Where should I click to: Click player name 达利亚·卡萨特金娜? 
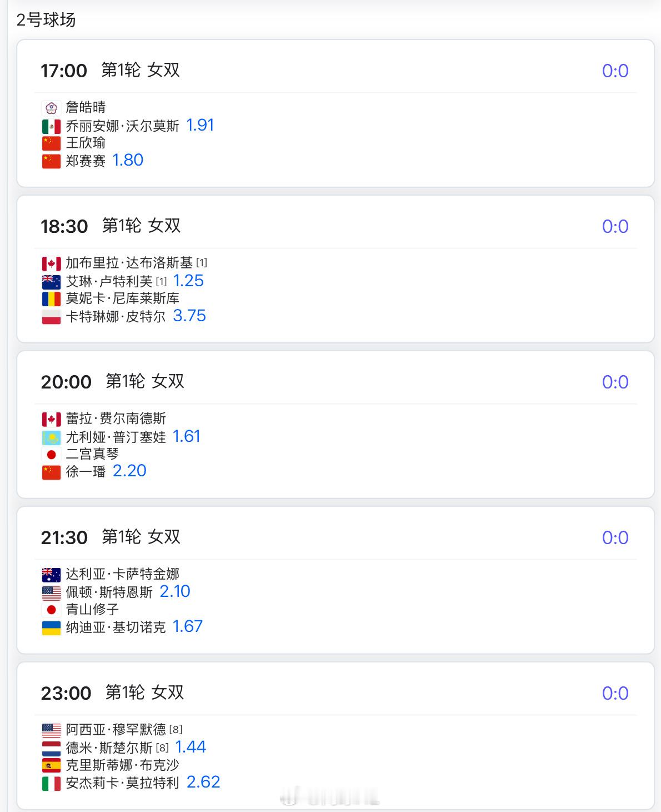123,574
